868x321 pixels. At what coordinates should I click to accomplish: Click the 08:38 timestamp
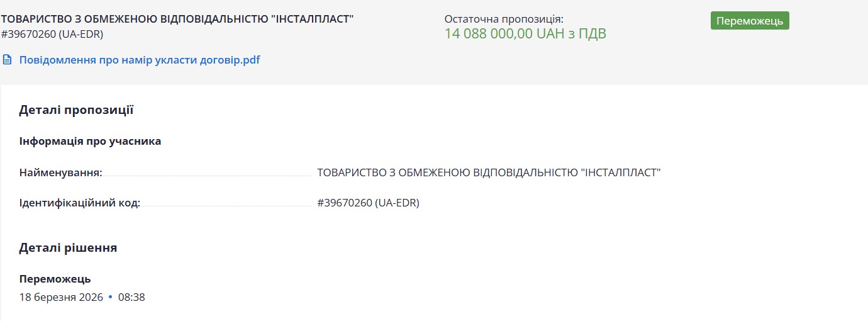click(x=131, y=297)
